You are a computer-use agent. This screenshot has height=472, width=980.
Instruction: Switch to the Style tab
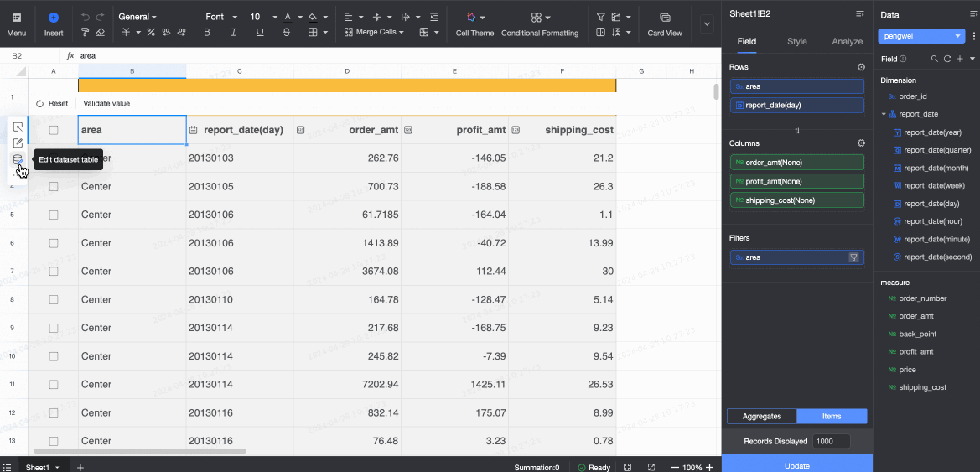(x=796, y=41)
